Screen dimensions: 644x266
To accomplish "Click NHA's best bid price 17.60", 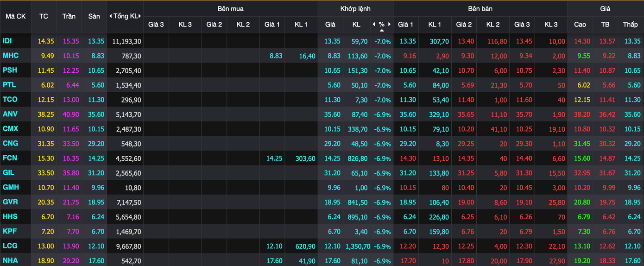I will pos(274,261).
